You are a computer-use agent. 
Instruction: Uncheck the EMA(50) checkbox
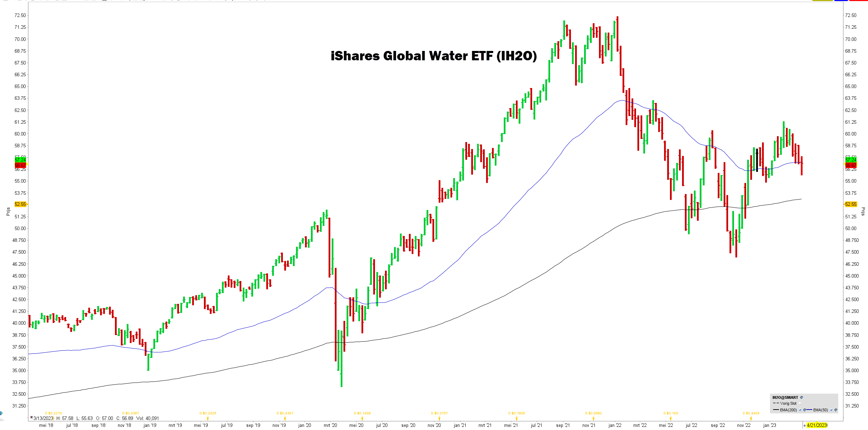click(x=831, y=410)
